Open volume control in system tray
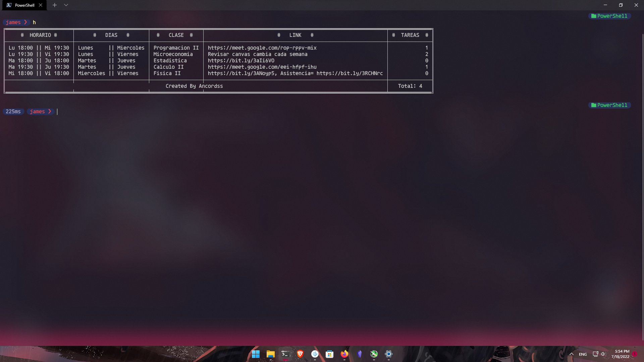644x362 pixels. [603, 354]
